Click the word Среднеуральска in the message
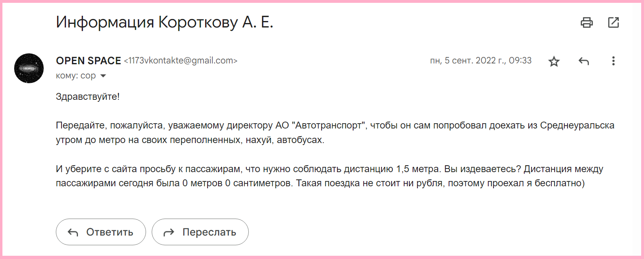Image resolution: width=644 pixels, height=259 pixels. pos(577,125)
